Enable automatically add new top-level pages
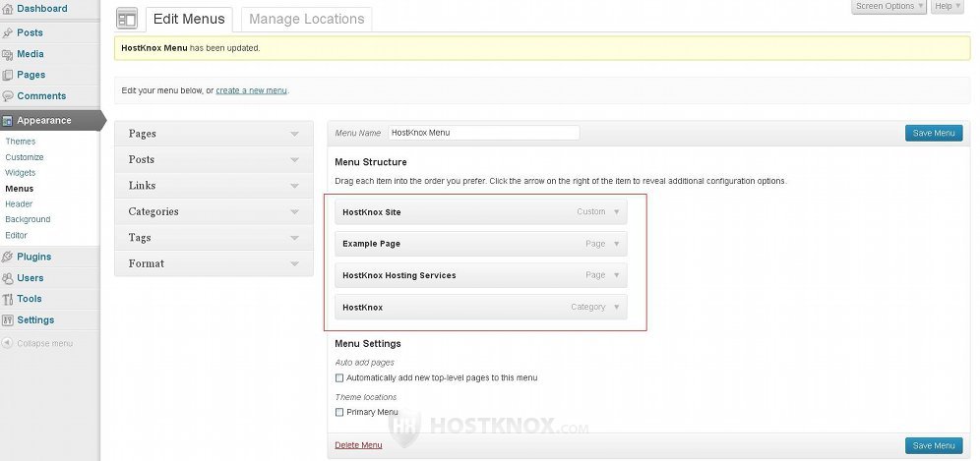980x461 pixels. click(339, 377)
